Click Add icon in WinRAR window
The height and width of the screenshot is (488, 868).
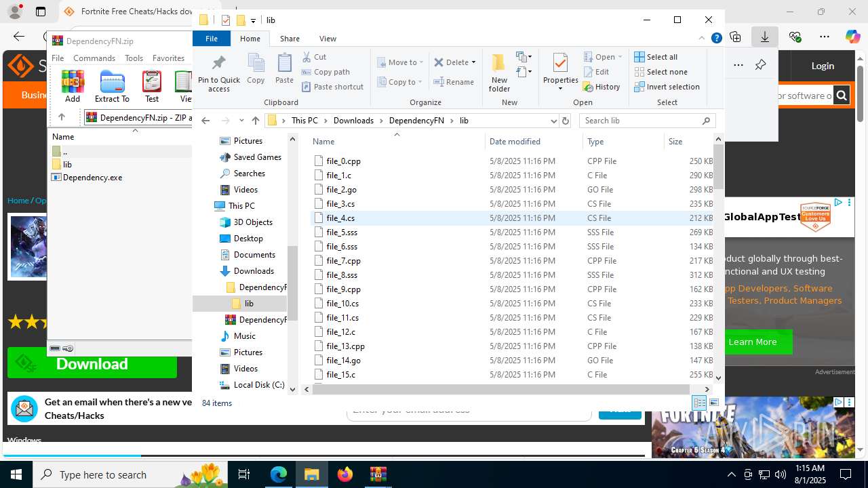tap(73, 85)
